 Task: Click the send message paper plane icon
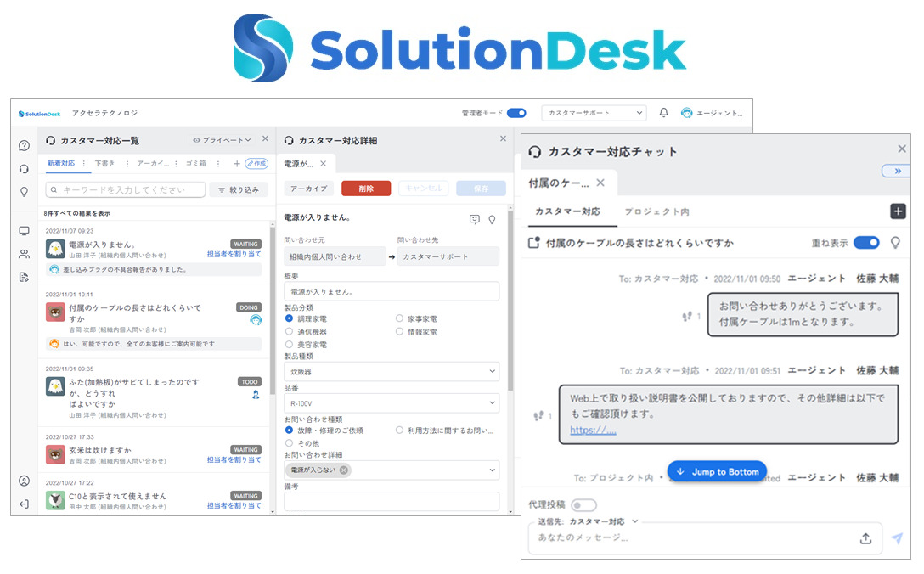[x=897, y=538]
